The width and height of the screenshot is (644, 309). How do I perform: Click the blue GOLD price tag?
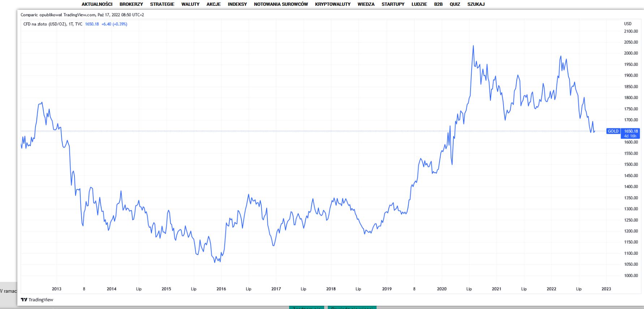pos(613,131)
